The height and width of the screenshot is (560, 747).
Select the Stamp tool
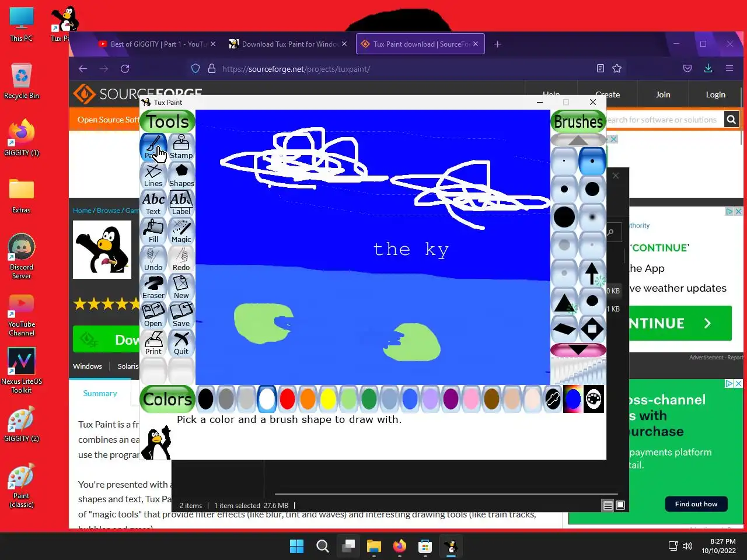point(181,147)
